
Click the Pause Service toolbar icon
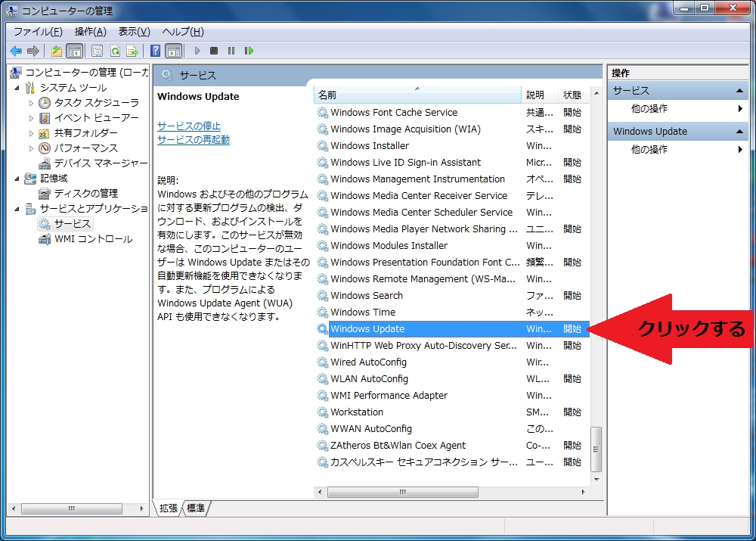(x=231, y=51)
